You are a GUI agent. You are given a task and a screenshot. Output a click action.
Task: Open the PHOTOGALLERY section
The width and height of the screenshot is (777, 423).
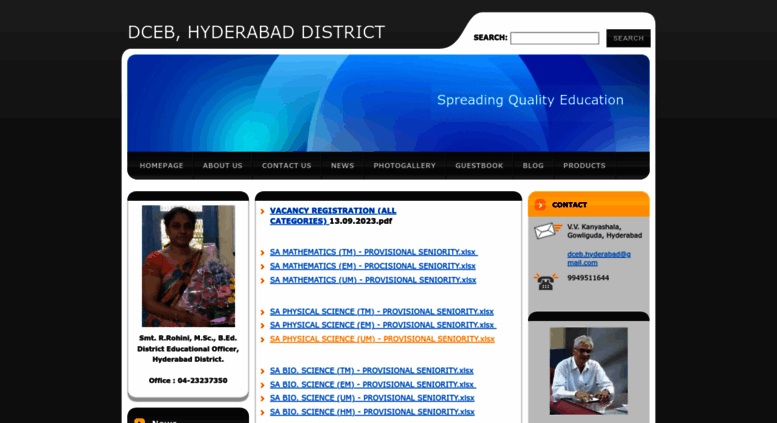(404, 165)
